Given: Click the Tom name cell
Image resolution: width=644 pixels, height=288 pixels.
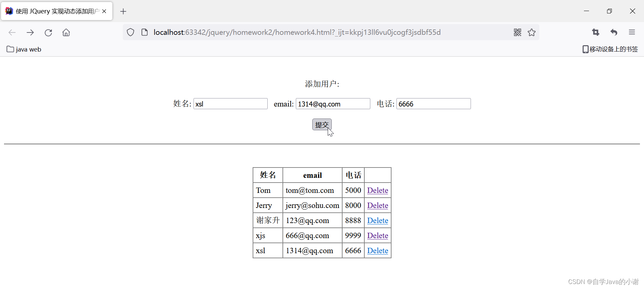Looking at the screenshot, I should [268, 190].
